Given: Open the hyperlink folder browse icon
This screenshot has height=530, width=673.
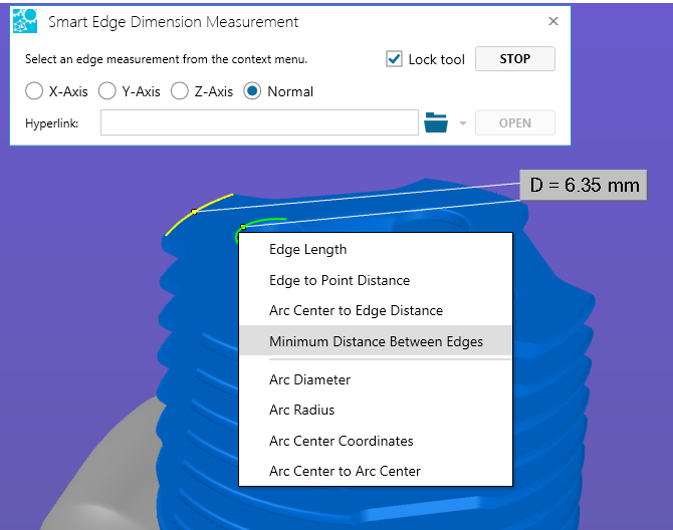Looking at the screenshot, I should (x=436, y=123).
